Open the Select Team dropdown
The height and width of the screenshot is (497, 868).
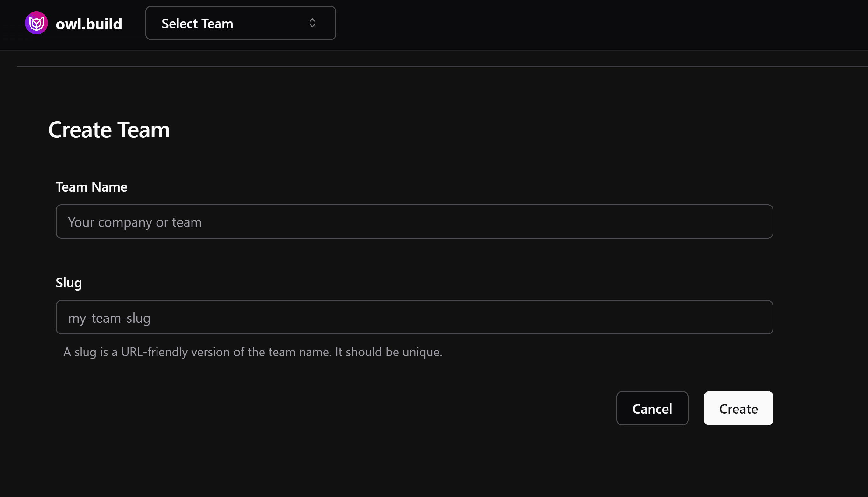[240, 23]
